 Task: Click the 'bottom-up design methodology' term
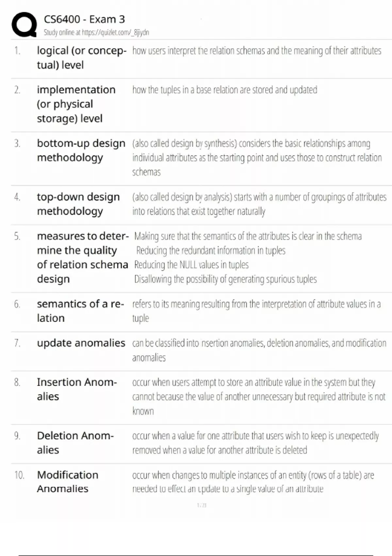(x=81, y=150)
